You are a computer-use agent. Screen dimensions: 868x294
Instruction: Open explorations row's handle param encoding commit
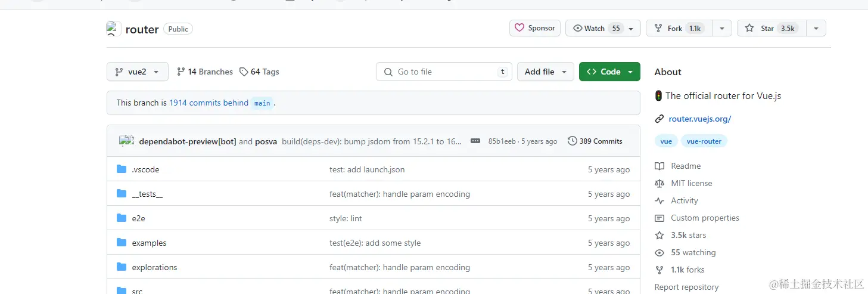(x=400, y=267)
